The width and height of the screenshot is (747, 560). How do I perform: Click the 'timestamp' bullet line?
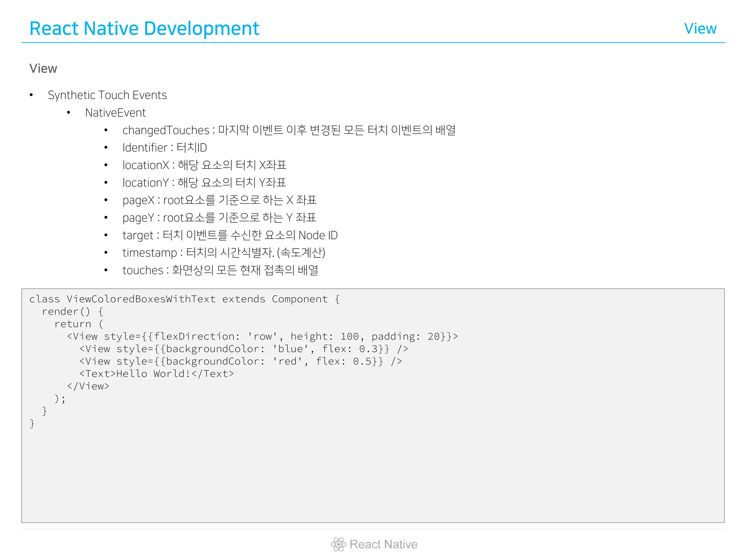tap(224, 253)
